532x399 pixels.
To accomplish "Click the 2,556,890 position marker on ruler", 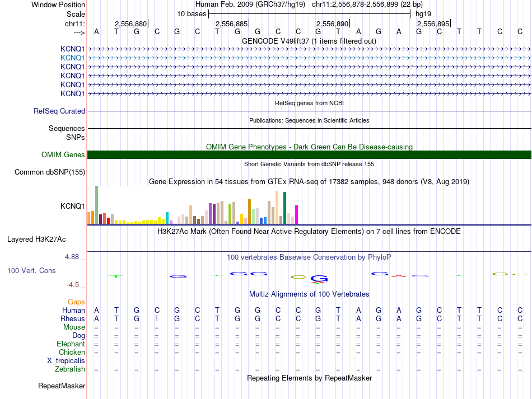I will click(333, 24).
